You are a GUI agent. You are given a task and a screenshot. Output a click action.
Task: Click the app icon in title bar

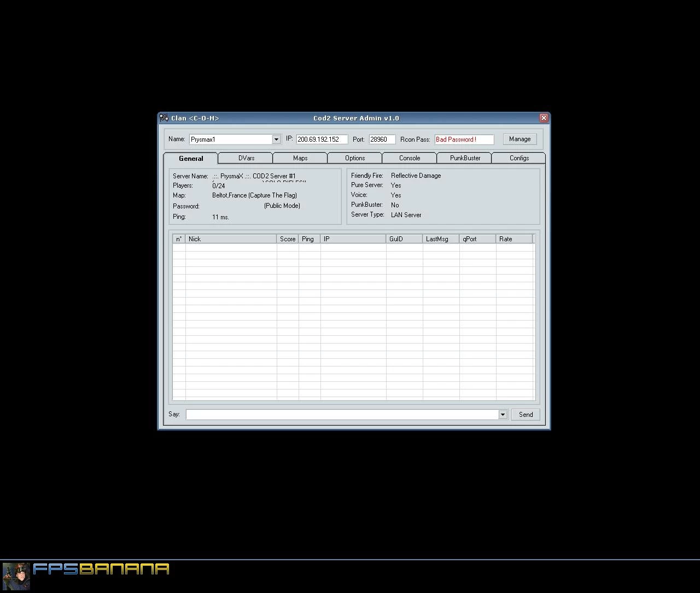[x=164, y=118]
